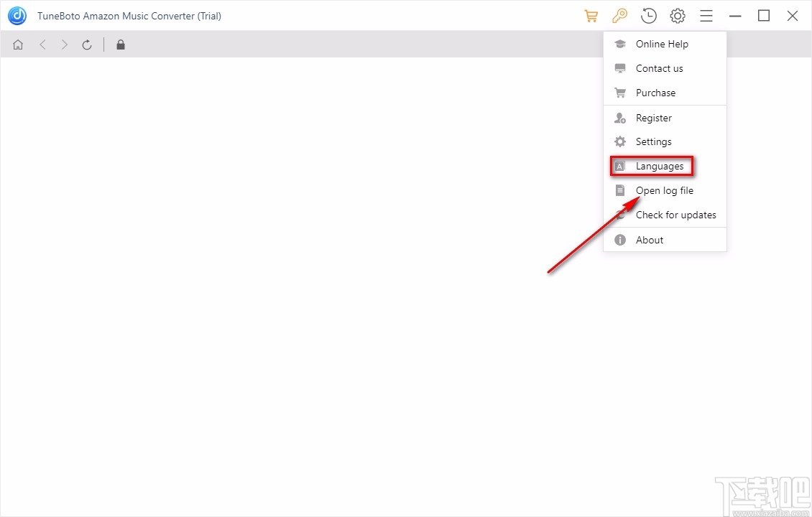Maximize the TuneBoto window
This screenshot has width=812, height=517.
click(764, 16)
